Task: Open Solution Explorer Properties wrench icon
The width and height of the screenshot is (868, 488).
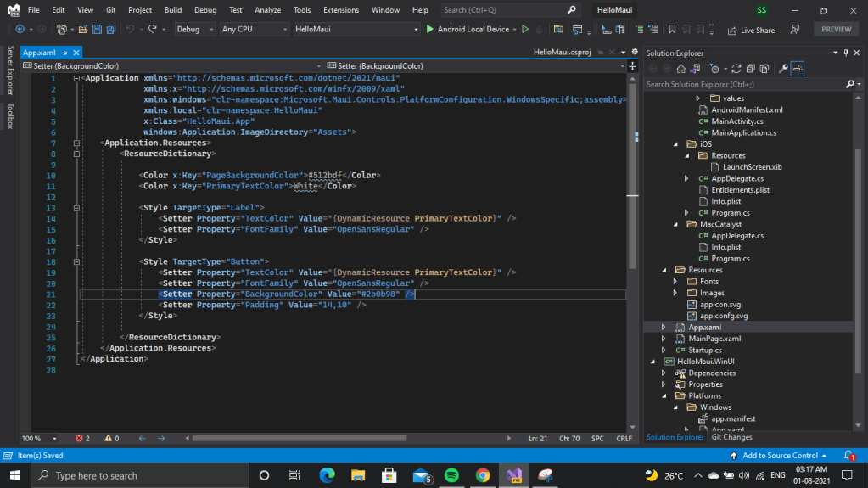Action: pos(783,69)
